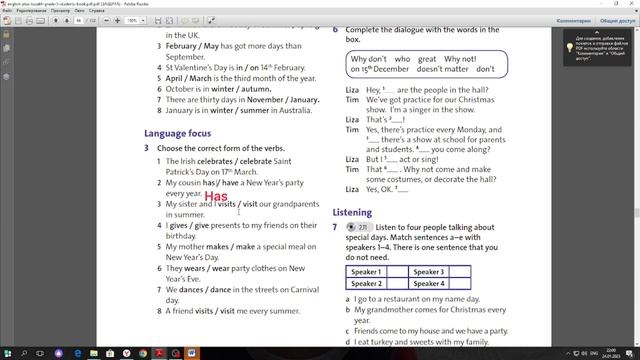Image resolution: width=640 pixels, height=360 pixels.
Task: Open Google Chrome from taskbar
Action: (x=143, y=353)
